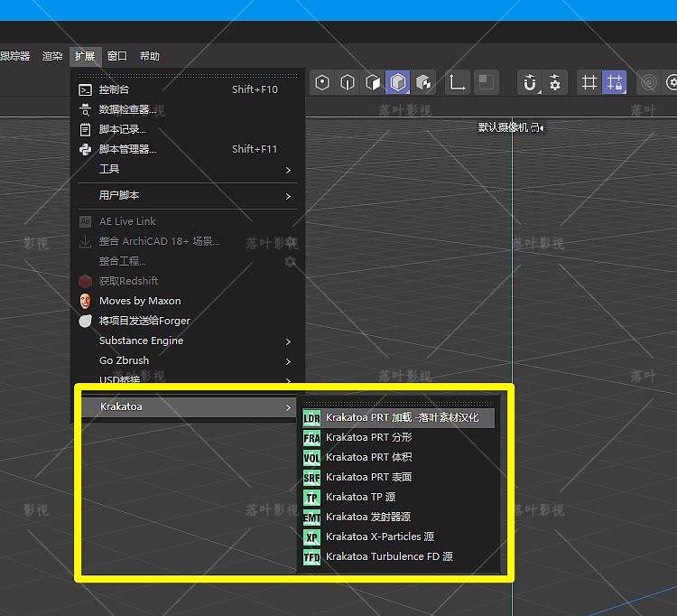
Task: Choose Krakatoa Turbulence FD 源
Action: click(398, 556)
